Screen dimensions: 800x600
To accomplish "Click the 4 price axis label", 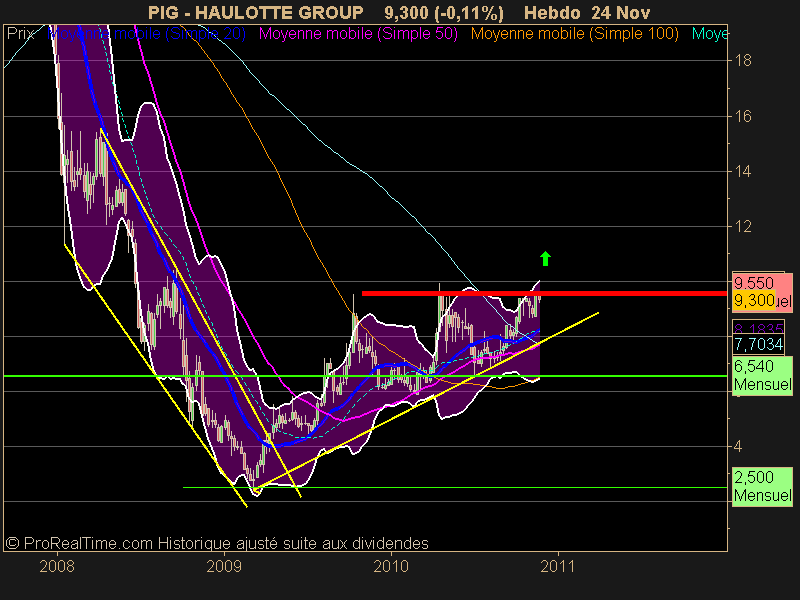I will pyautogui.click(x=738, y=446).
